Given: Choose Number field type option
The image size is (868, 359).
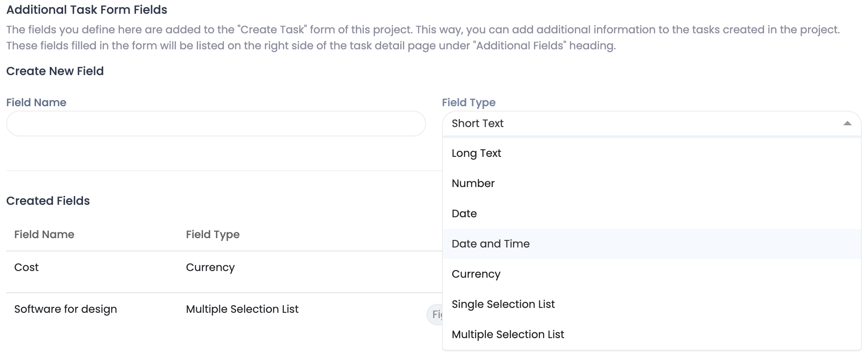Looking at the screenshot, I should tap(473, 183).
